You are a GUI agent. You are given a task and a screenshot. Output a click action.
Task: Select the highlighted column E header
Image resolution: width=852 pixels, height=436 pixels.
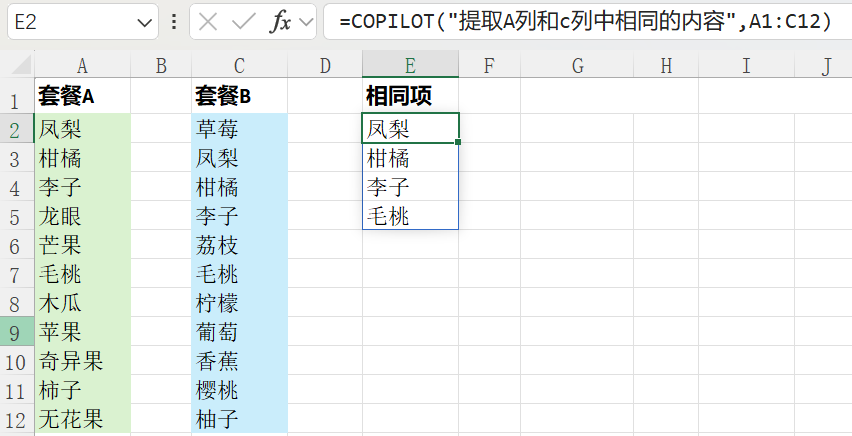[410, 66]
